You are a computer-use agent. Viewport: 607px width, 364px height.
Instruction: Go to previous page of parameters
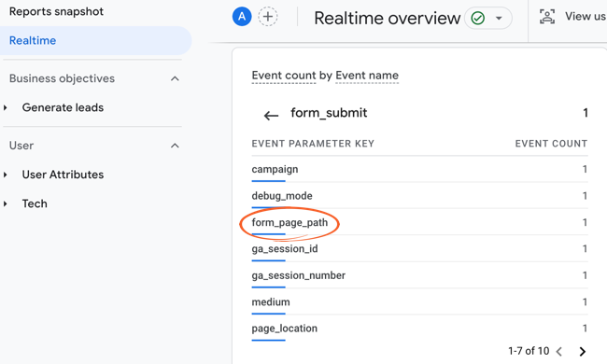pyautogui.click(x=559, y=351)
